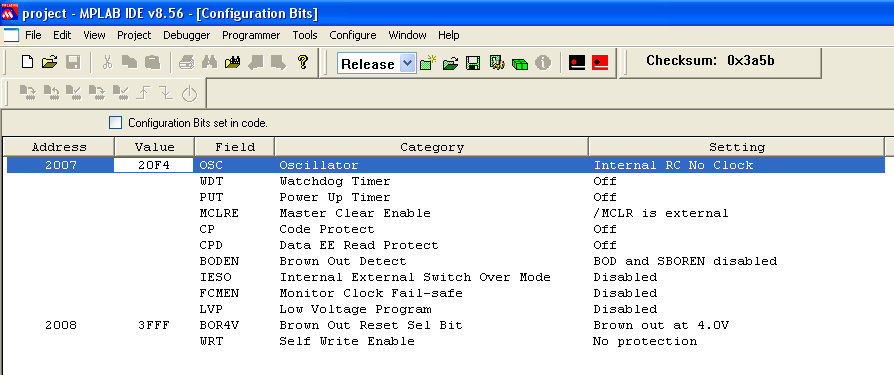
Task: Click the black Make build icon
Action: [577, 63]
